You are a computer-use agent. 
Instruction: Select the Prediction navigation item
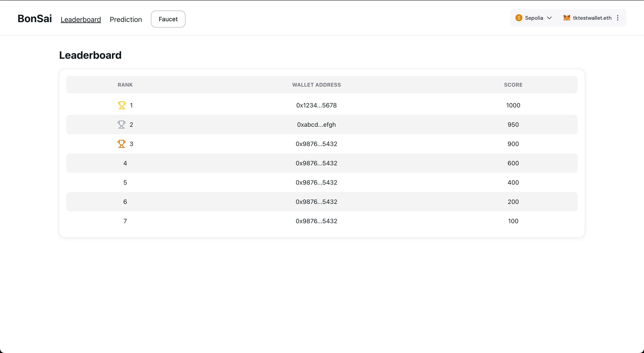tap(126, 19)
